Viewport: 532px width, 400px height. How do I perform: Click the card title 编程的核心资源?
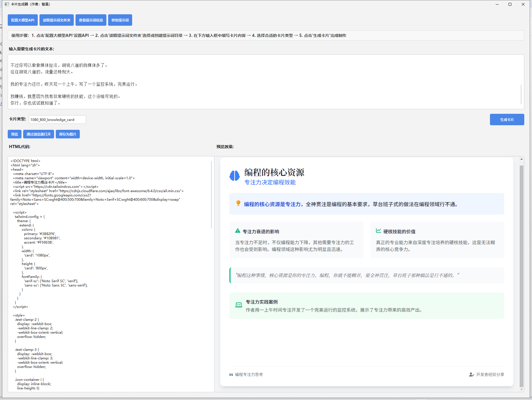click(274, 172)
